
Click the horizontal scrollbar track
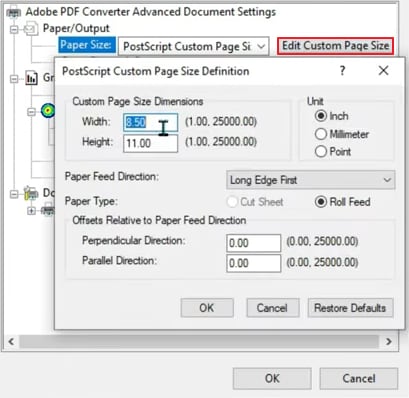coord(199,341)
